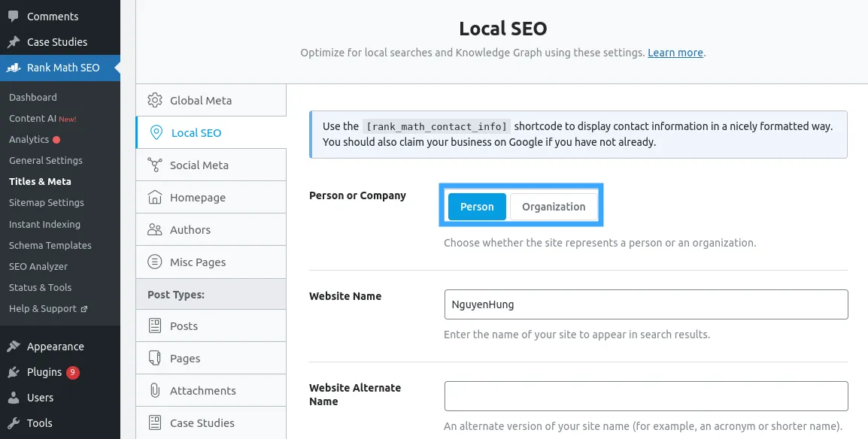Click the Misc Pages list icon
The width and height of the screenshot is (868, 439).
pyautogui.click(x=155, y=262)
